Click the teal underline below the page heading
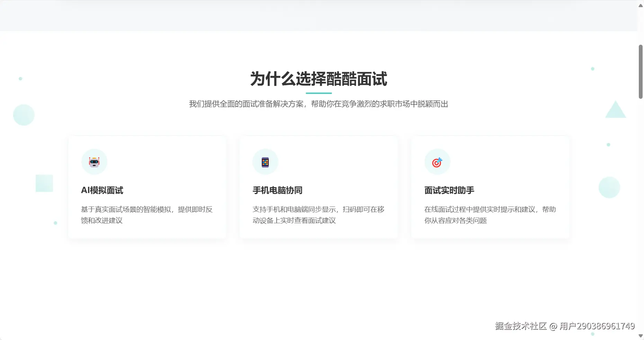This screenshot has height=340, width=644. (318, 93)
